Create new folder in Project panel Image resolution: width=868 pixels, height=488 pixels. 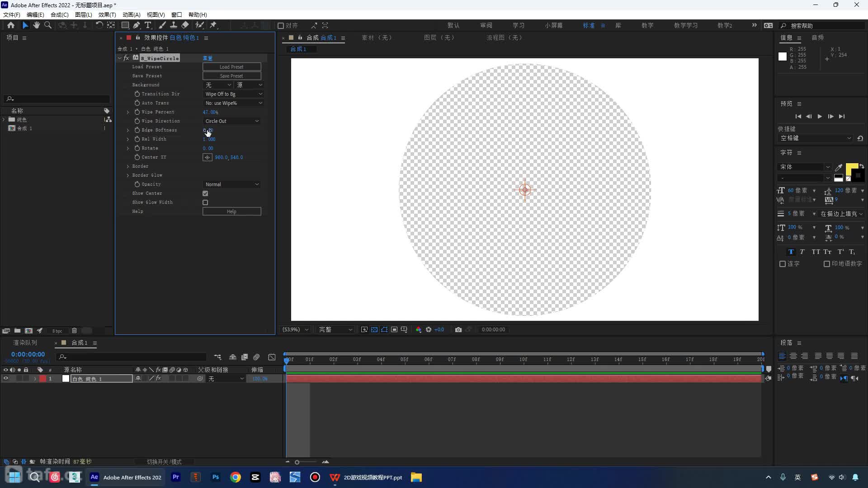coord(17,331)
